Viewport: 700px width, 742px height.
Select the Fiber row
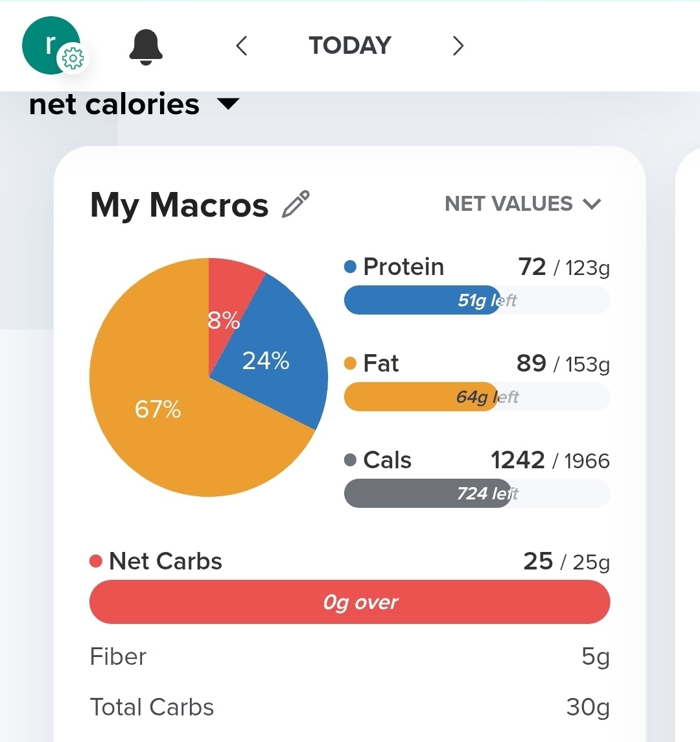[x=349, y=657]
